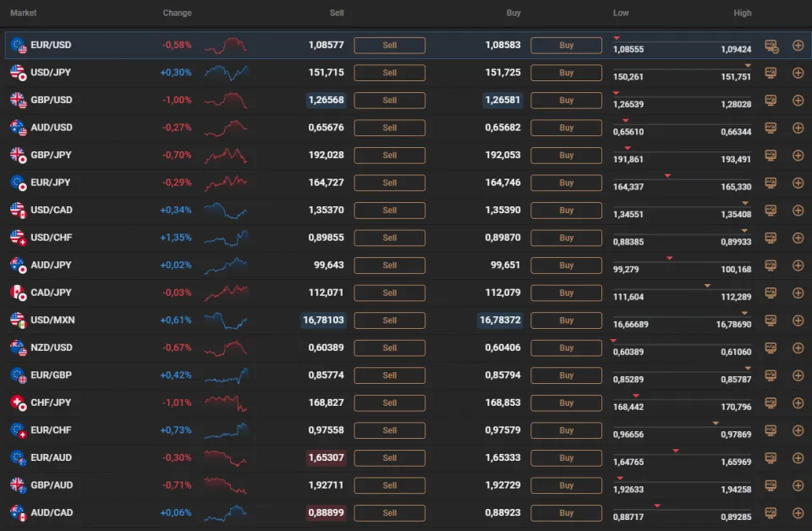Click Sell on the USD/CHF row
Viewport: 812px width, 531px height.
[389, 238]
